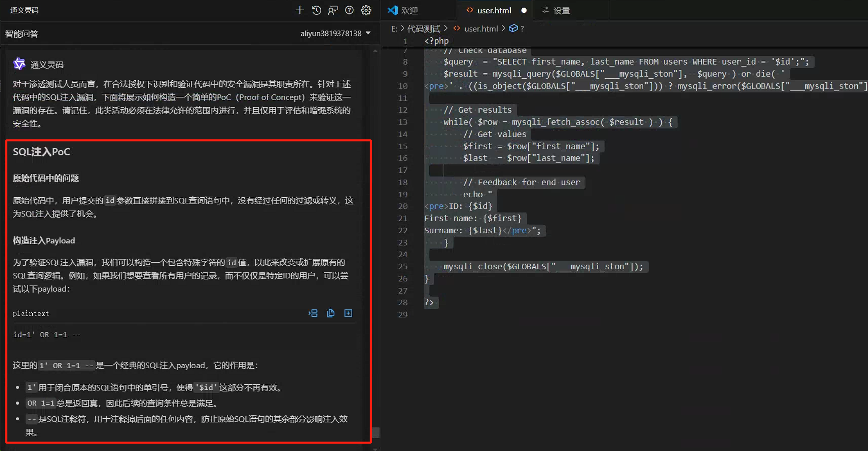Click the Tongyi Lingma logo avatar
Screen dimensions: 868x451
(19, 64)
